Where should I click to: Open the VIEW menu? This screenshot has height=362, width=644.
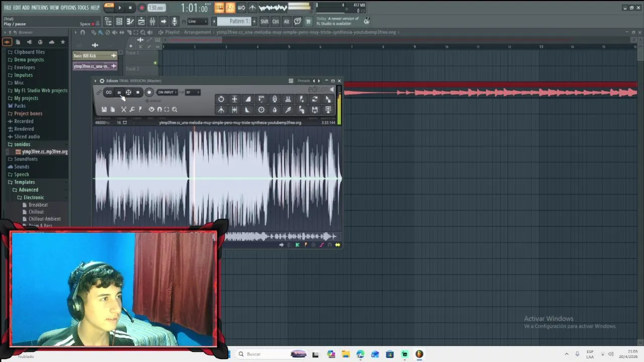pos(54,8)
